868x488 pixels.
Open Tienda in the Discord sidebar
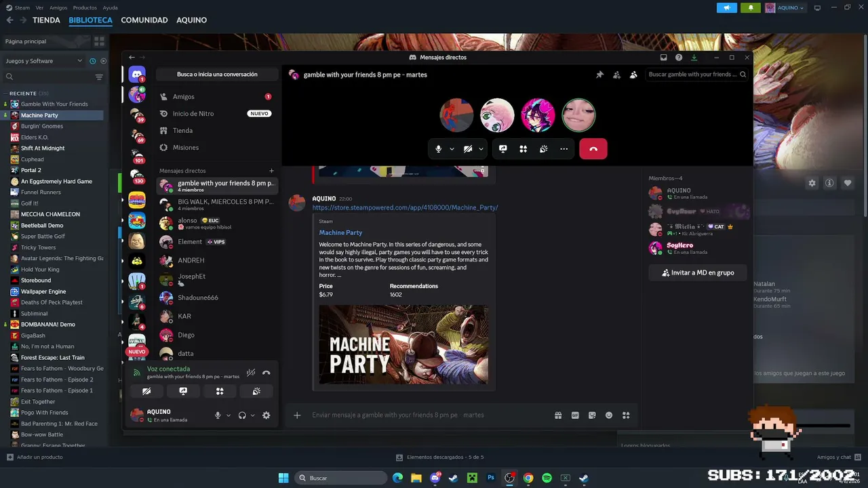pos(217,131)
